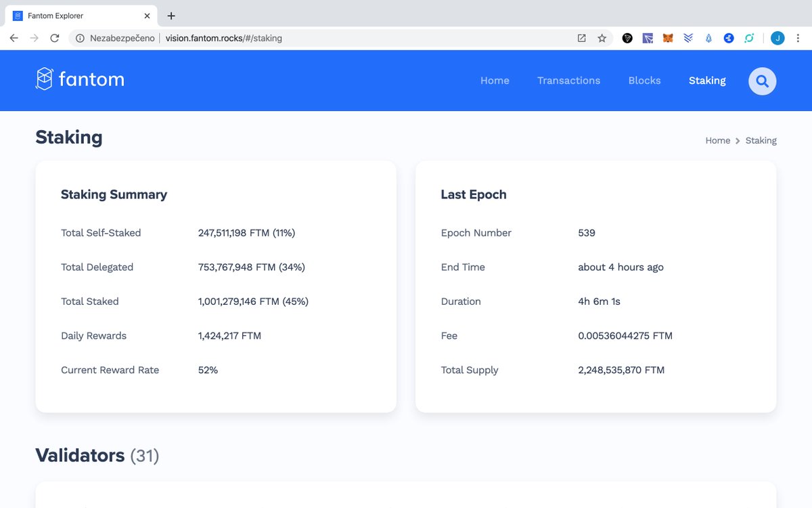Open Transactions in the navigation
Image resolution: width=812 pixels, height=508 pixels.
pos(568,81)
